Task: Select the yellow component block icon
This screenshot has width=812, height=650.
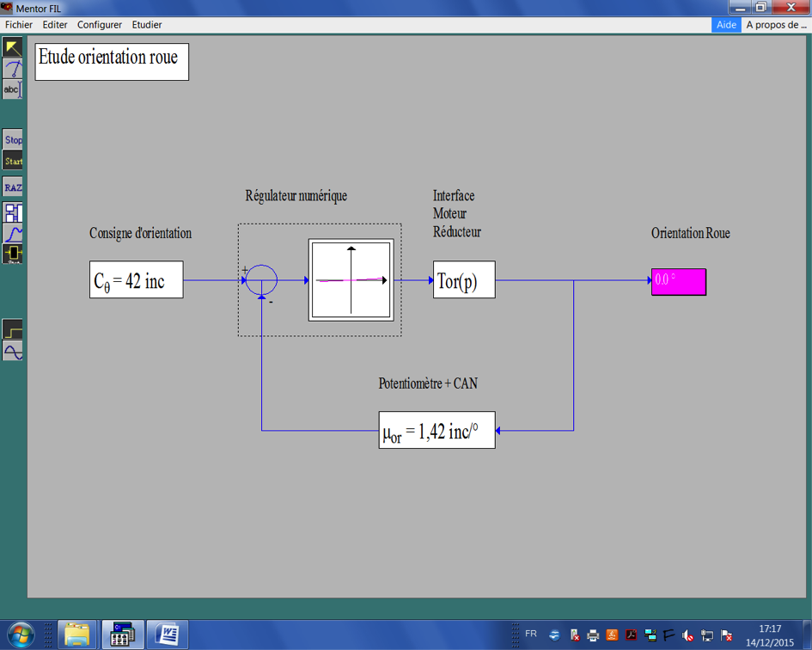Action: [x=12, y=254]
